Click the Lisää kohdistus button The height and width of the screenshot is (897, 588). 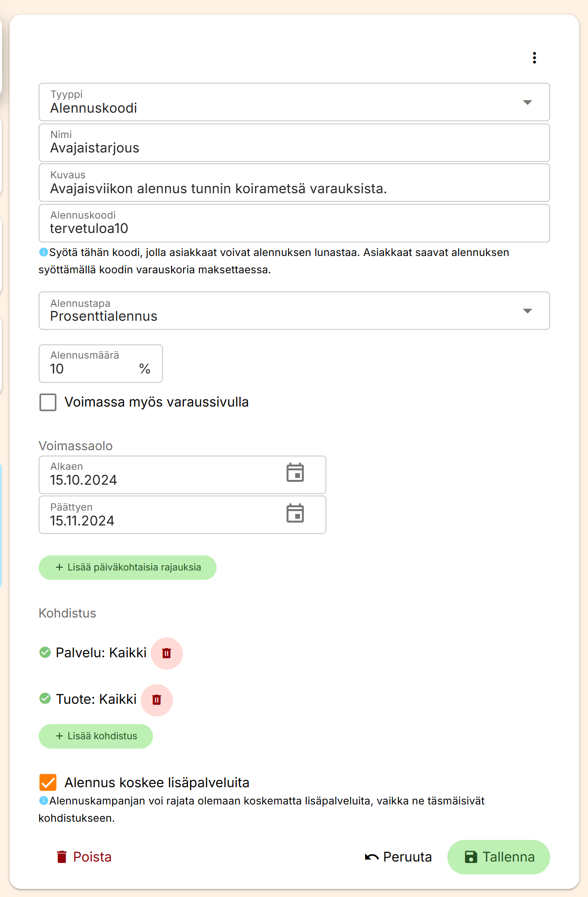(x=96, y=736)
